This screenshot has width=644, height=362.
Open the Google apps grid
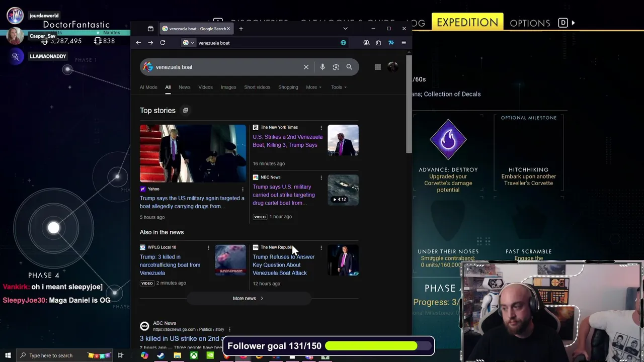tap(378, 67)
